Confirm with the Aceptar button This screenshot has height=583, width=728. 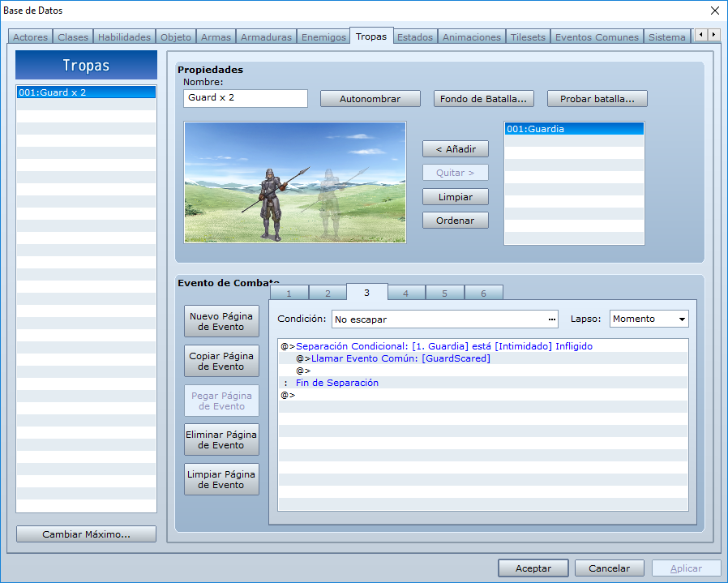coord(533,568)
